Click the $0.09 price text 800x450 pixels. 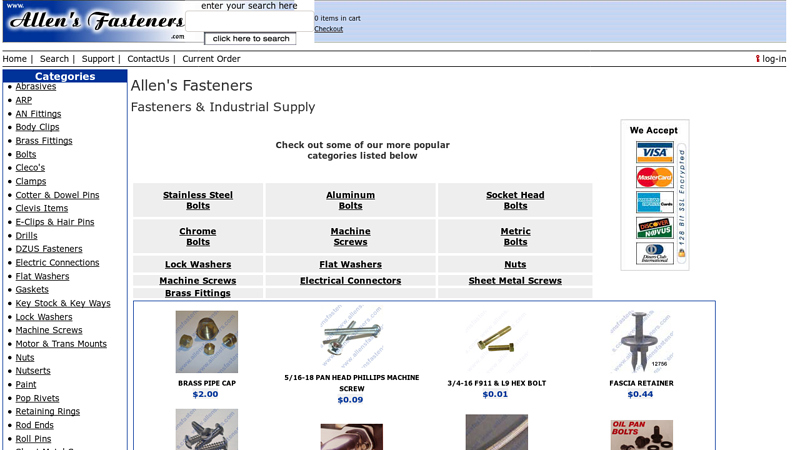(351, 400)
